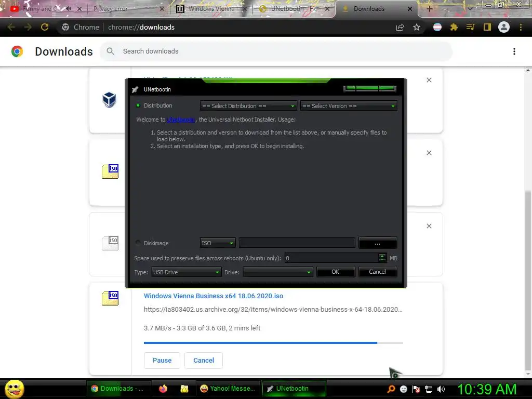532x399 pixels.
Task: Click the volume speaker tray icon
Action: coord(441,389)
